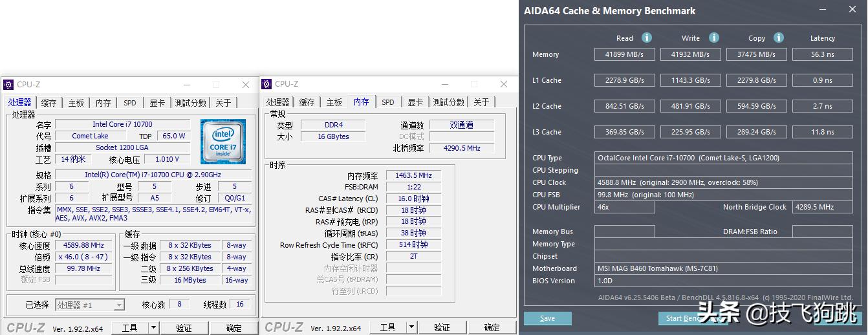Switch to 内存 tab in left CPU-Z window
The height and width of the screenshot is (335, 868).
(103, 103)
